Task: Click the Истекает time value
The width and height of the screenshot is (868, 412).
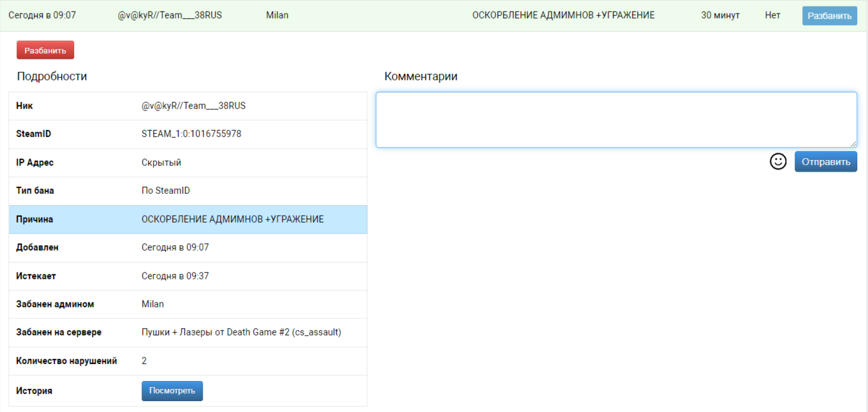Action: (x=175, y=276)
